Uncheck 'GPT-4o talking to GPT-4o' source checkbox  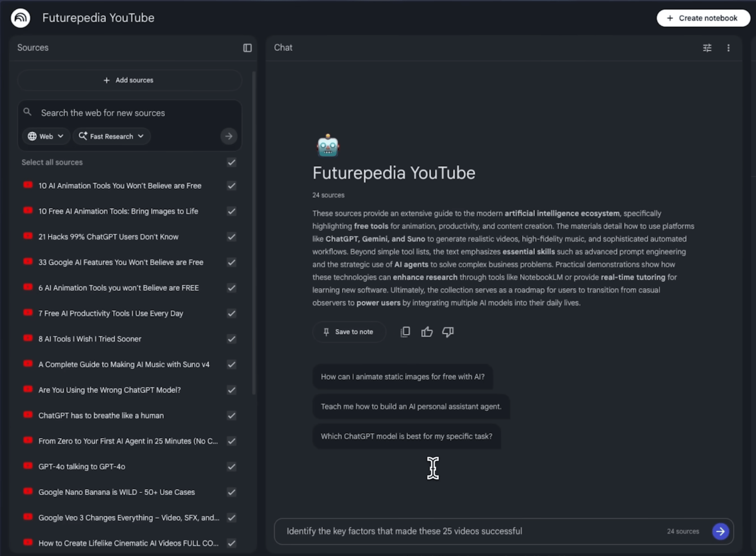231,467
